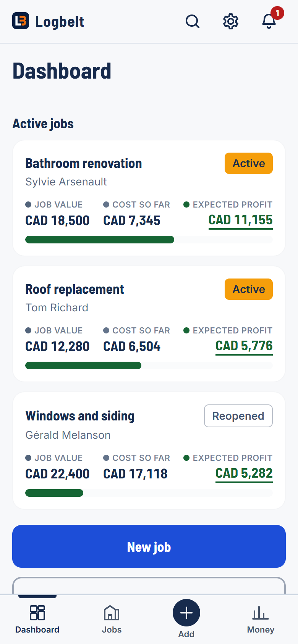Tap the round plus Add icon
This screenshot has width=298, height=644.
click(186, 613)
